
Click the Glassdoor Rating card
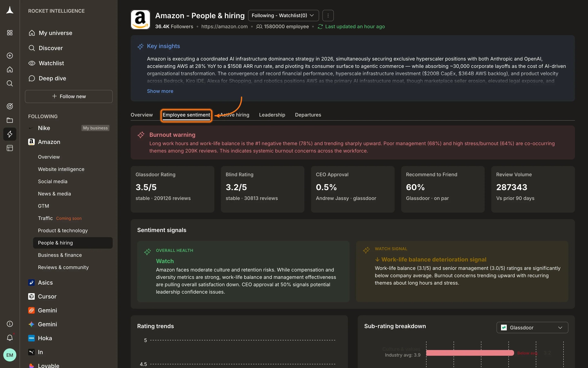click(x=173, y=189)
